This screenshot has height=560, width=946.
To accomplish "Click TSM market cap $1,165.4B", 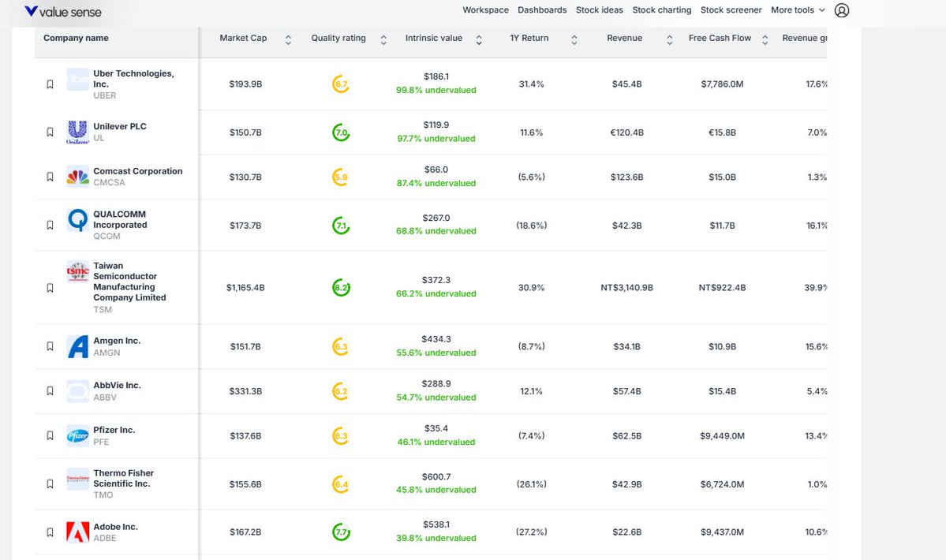I will 245,288.
